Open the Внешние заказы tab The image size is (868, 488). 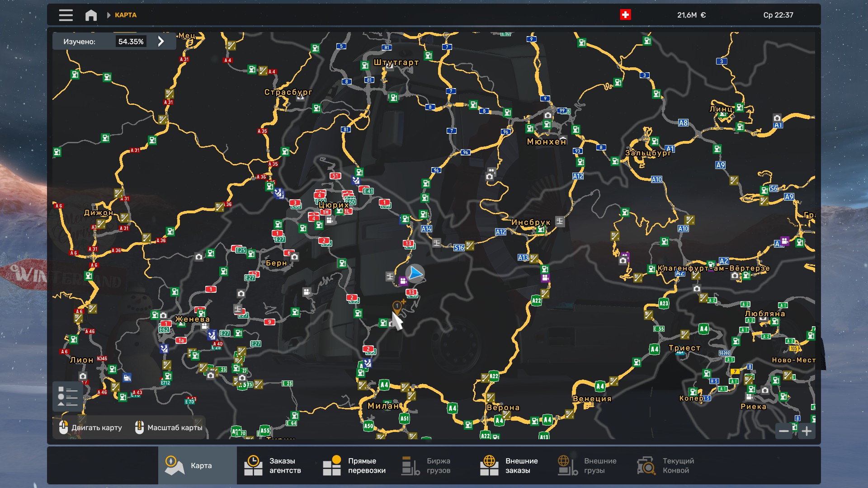coord(512,465)
